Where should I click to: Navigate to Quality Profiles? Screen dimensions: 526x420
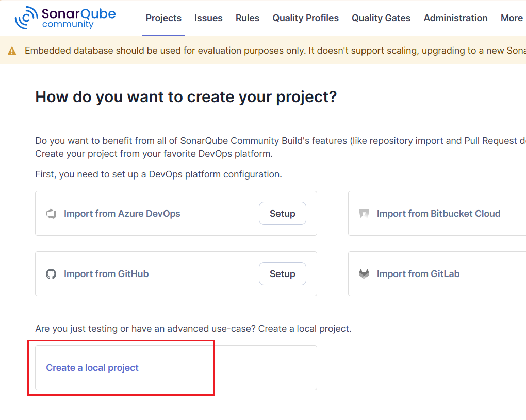[x=306, y=18]
